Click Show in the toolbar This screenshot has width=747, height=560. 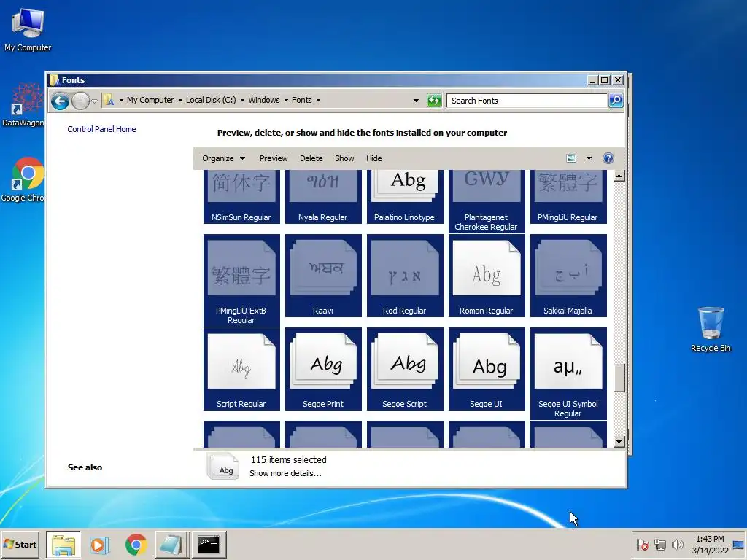point(344,158)
